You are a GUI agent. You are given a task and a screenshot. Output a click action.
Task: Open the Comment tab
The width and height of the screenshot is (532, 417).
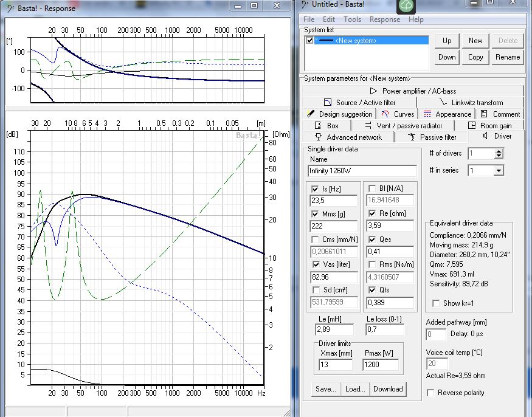coord(500,114)
